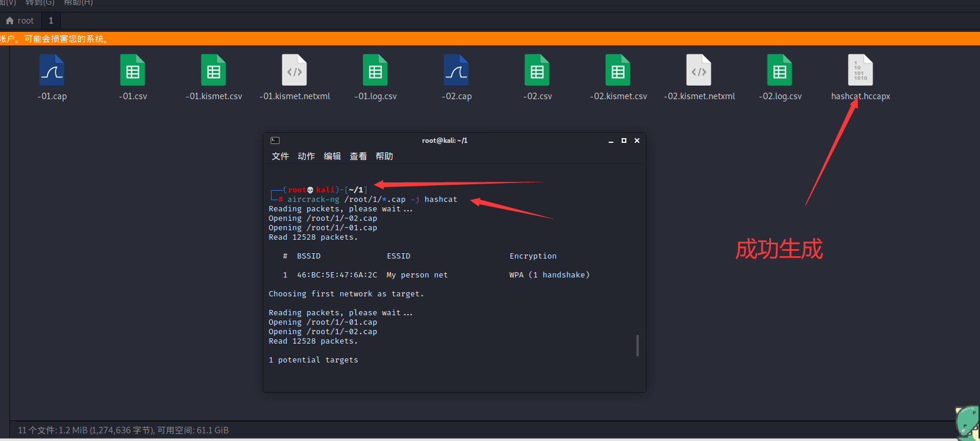Select the -01.log.csv file icon
980x441 pixels.
(375, 70)
